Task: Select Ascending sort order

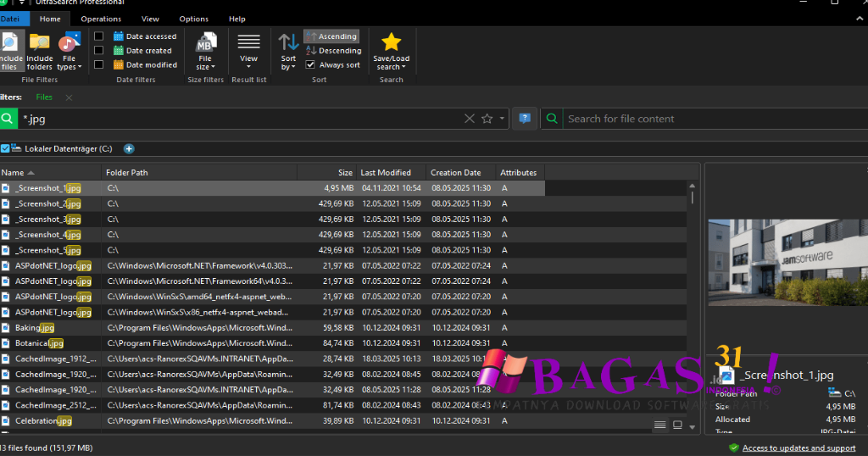Action: point(331,36)
